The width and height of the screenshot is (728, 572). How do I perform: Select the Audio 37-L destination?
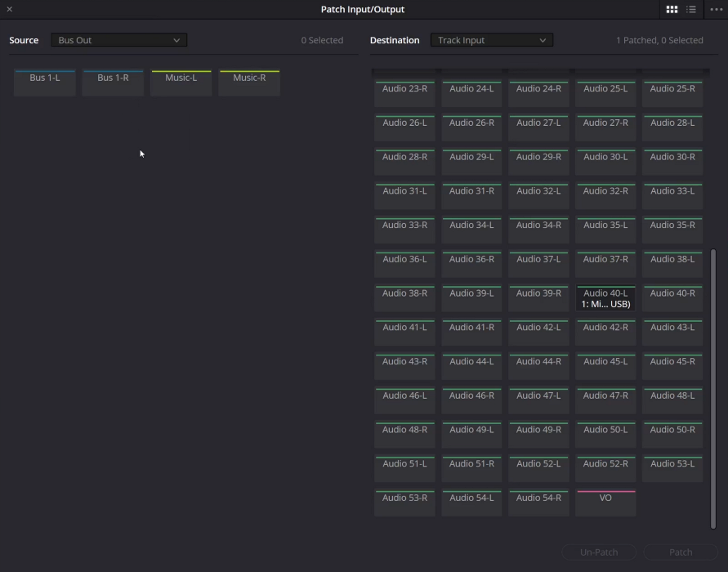(x=538, y=264)
